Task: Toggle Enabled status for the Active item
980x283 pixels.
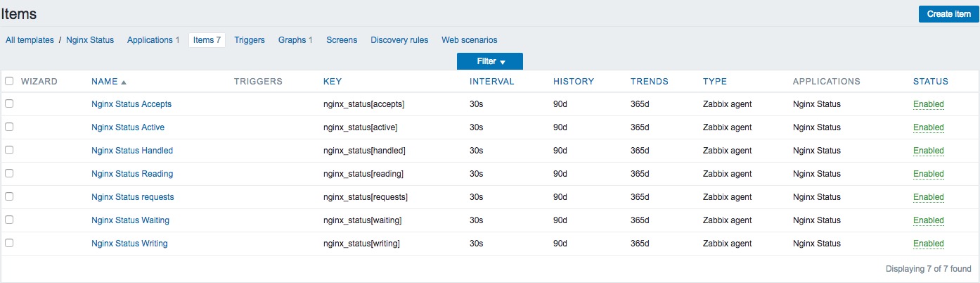Action: (929, 127)
